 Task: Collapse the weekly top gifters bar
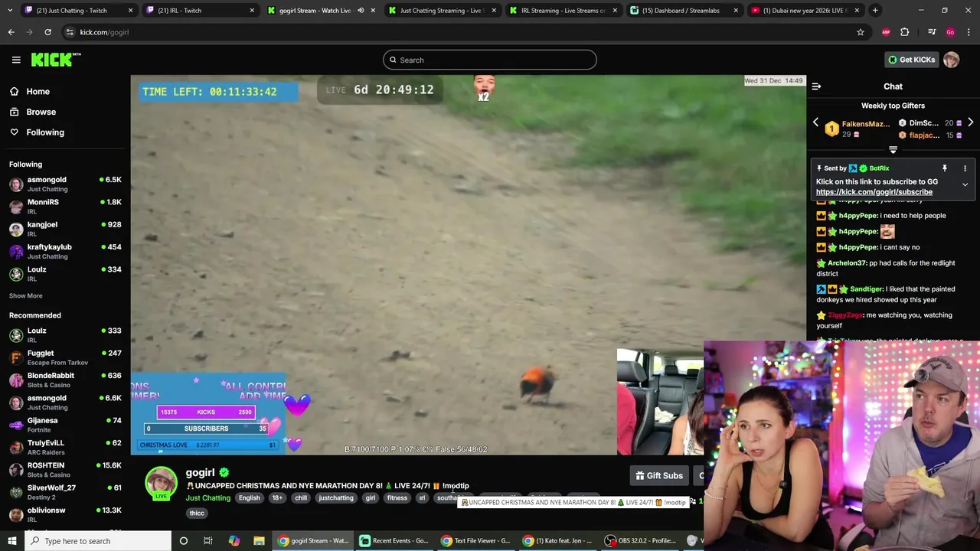[x=893, y=150]
